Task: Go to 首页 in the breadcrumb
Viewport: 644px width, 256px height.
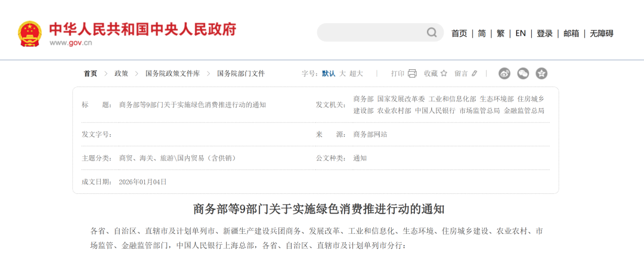Action: (x=91, y=73)
